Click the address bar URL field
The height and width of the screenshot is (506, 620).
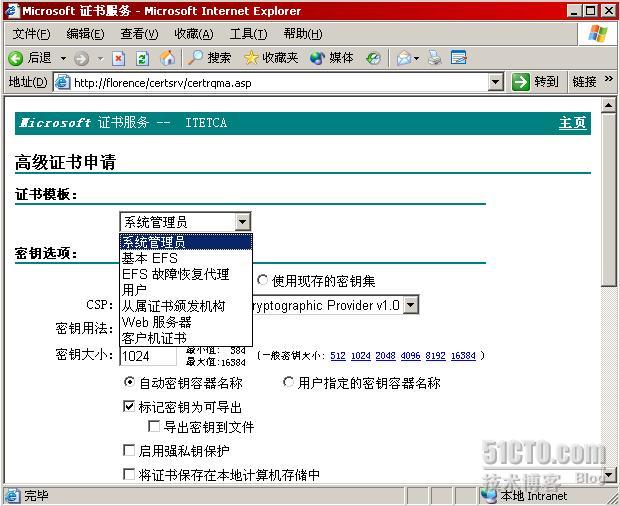pyautogui.click(x=280, y=83)
